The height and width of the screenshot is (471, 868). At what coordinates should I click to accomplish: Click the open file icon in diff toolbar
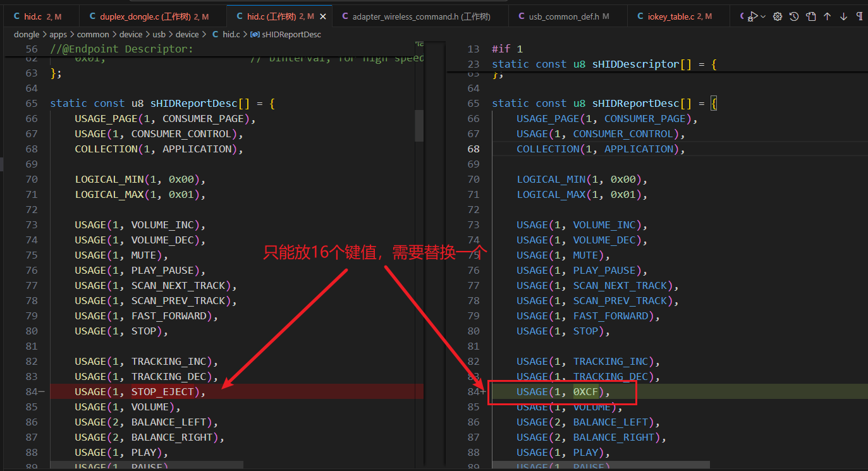(x=810, y=16)
